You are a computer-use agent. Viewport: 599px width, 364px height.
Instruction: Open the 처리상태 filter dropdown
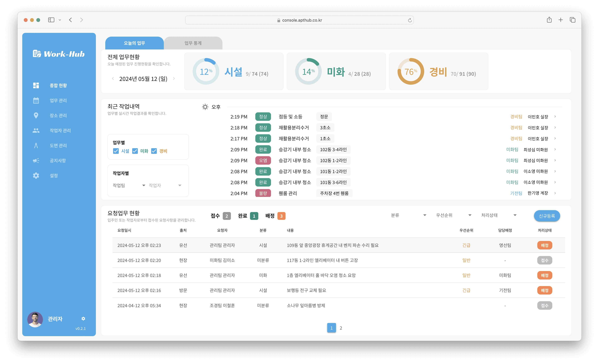tap(499, 215)
